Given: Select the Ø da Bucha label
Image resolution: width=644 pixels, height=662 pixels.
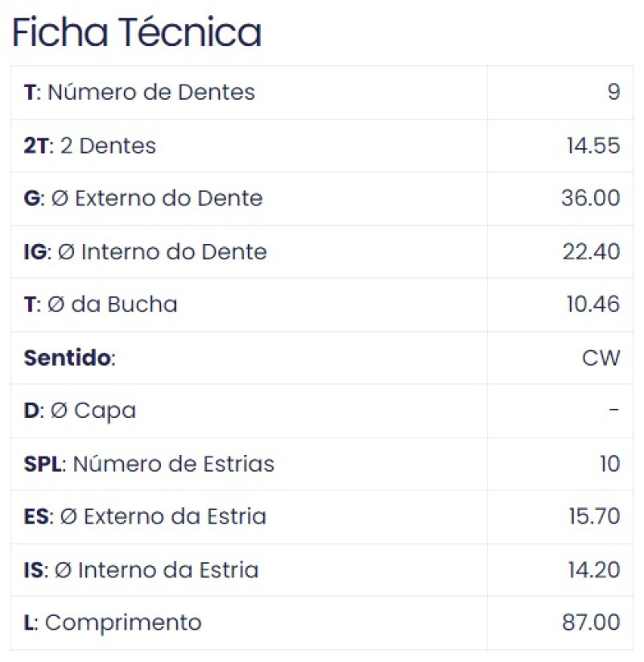Looking at the screenshot, I should click(x=101, y=304).
